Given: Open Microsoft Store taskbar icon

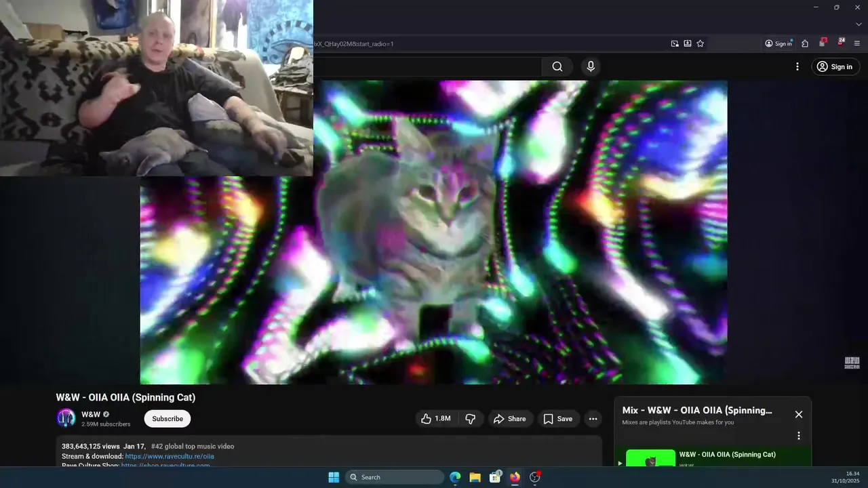Looking at the screenshot, I should 495,477.
